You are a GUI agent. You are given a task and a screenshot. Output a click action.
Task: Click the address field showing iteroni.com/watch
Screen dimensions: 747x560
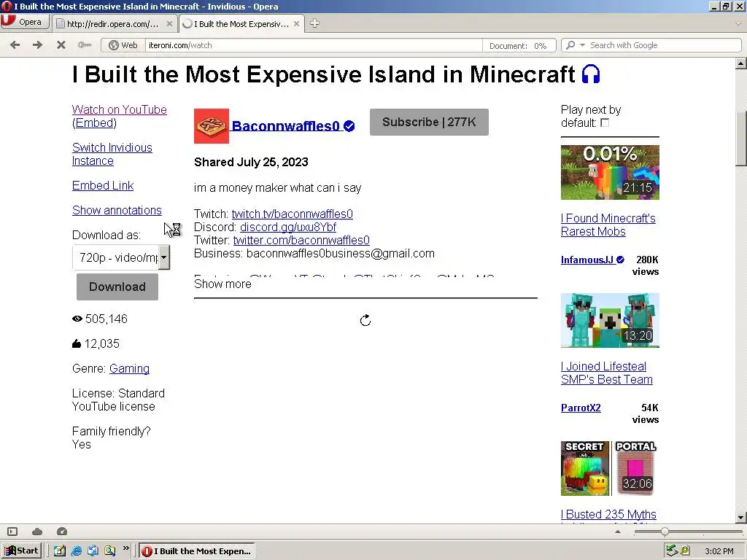pyautogui.click(x=314, y=45)
